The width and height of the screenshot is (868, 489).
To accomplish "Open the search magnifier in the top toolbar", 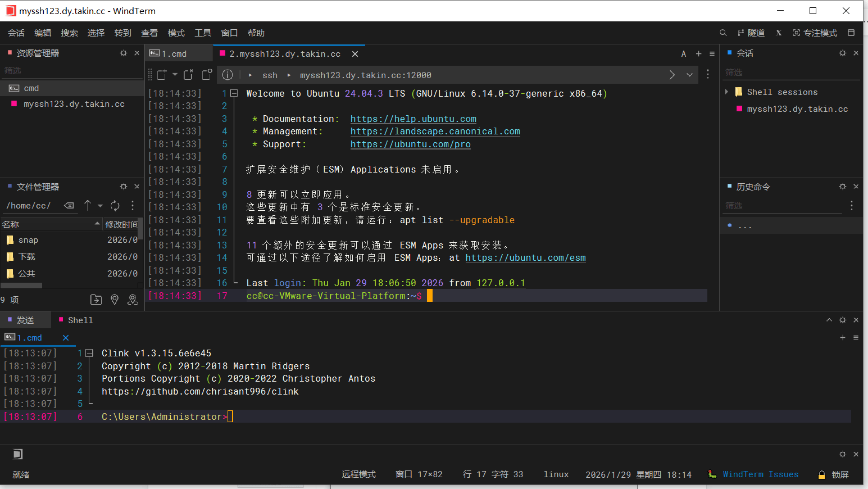I will click(x=723, y=33).
